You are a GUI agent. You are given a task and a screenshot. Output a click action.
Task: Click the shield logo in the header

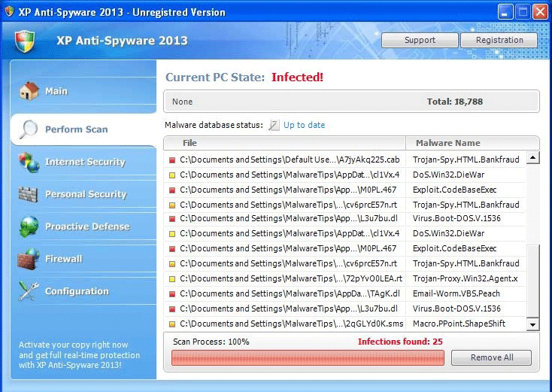coord(25,41)
